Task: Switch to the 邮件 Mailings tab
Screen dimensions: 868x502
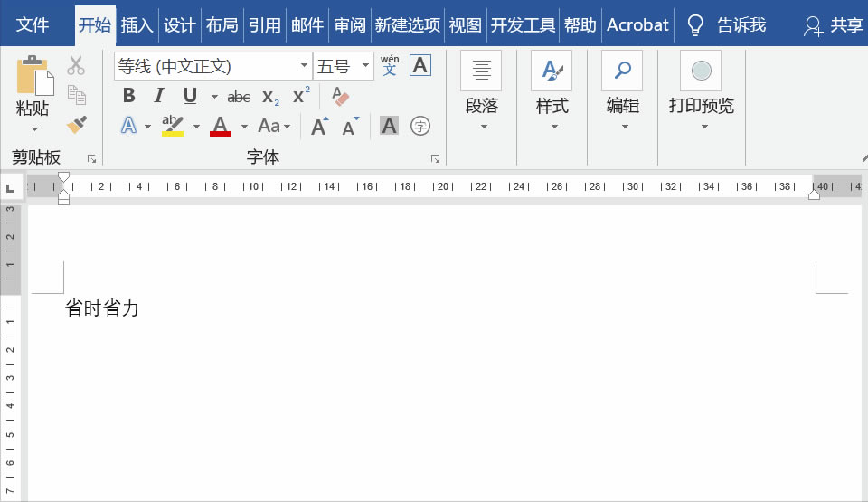Action: pos(307,25)
